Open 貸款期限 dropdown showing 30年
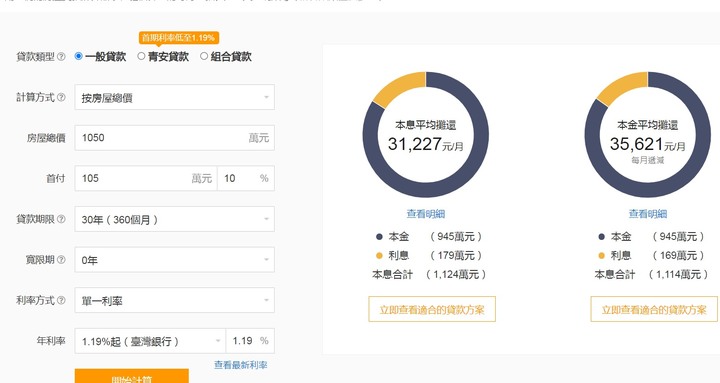Screen dimensions: 720x383 174,219
